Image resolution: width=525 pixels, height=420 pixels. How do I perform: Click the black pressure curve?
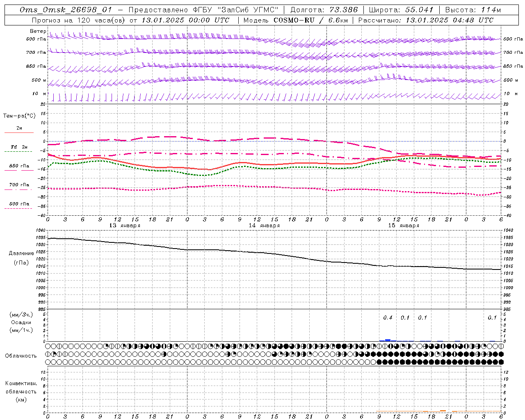point(274,253)
